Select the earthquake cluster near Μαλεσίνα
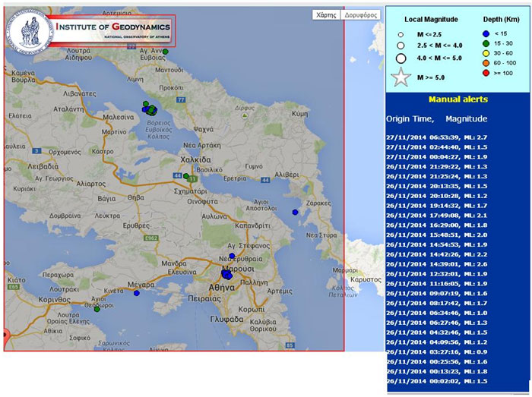The height and width of the screenshot is (397, 532). pyautogui.click(x=149, y=110)
